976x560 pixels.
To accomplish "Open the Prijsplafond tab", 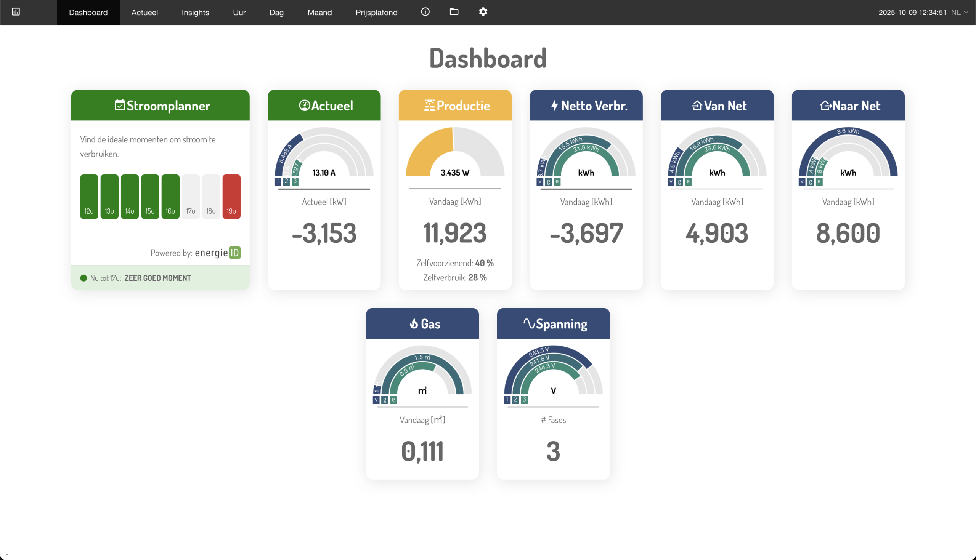I will (x=376, y=12).
